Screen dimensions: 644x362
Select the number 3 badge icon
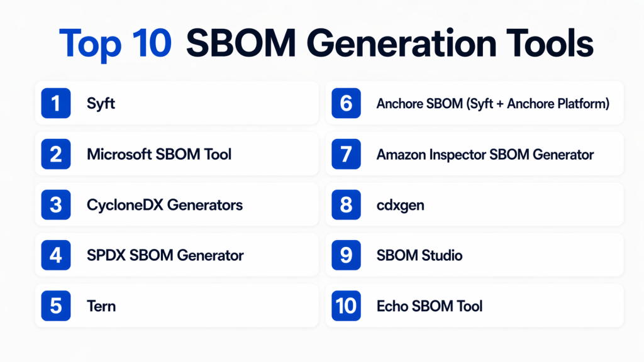click(x=56, y=204)
